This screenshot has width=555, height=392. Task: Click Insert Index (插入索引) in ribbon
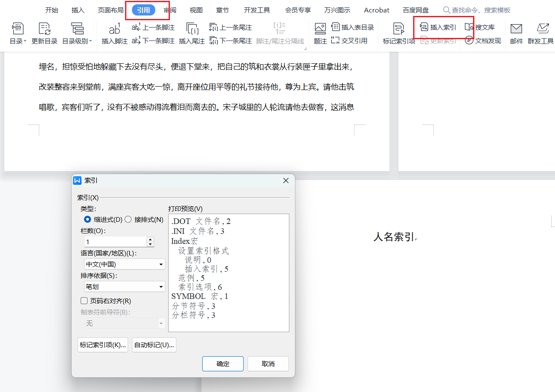pos(439,27)
